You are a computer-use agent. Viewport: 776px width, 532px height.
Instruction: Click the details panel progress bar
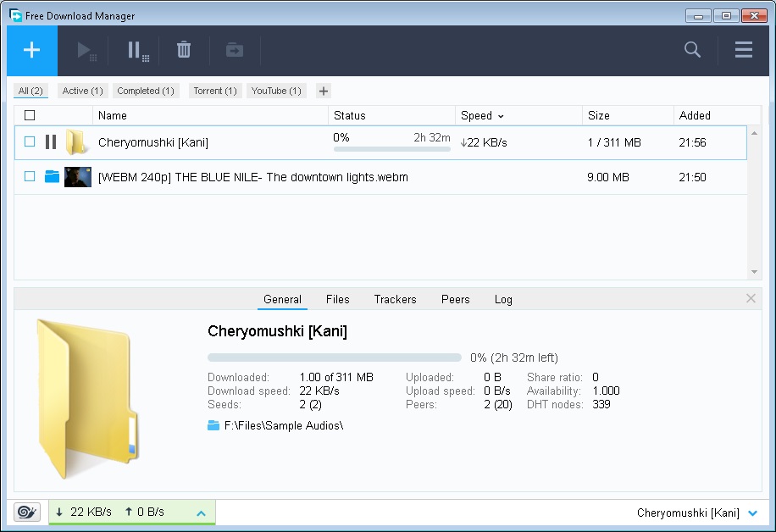[335, 357]
